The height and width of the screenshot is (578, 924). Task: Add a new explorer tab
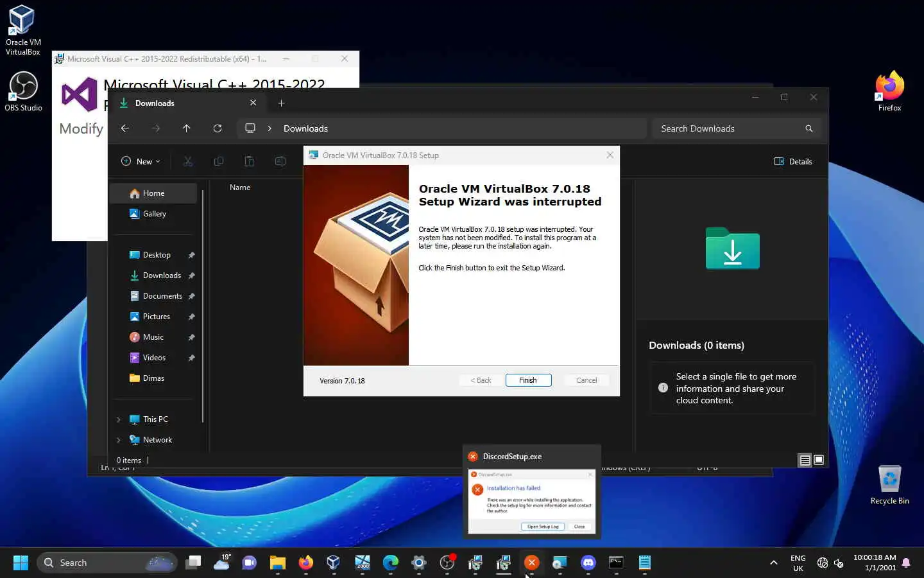coord(281,103)
